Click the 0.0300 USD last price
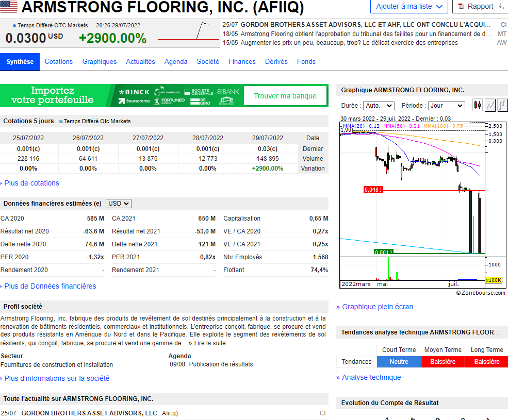Viewport: 508px width, 420px height. (34, 38)
